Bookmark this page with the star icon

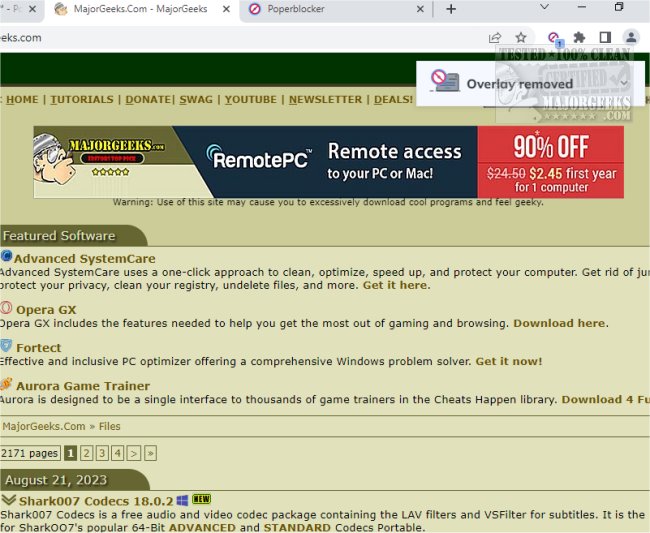coord(520,37)
